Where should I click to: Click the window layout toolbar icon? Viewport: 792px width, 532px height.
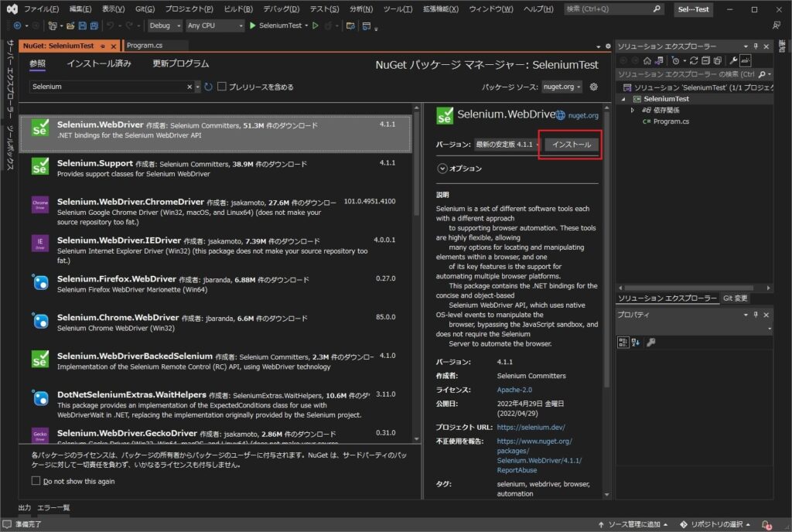[367, 26]
